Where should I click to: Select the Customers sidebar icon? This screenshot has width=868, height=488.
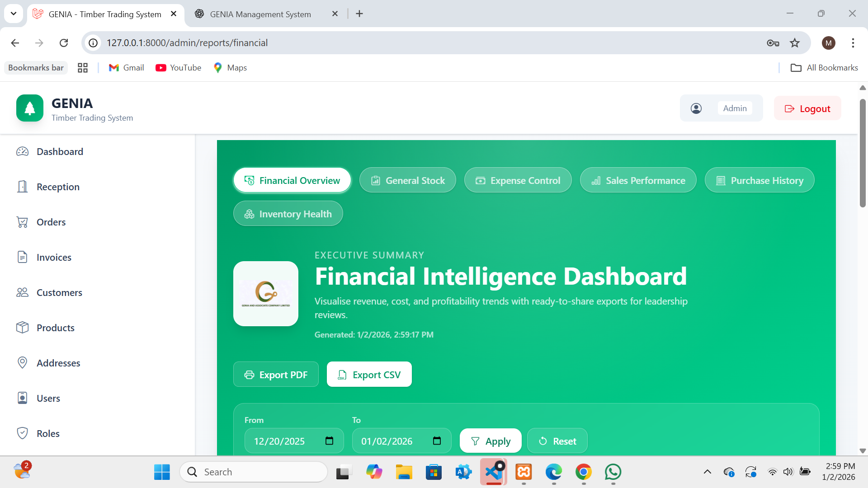[x=23, y=292]
